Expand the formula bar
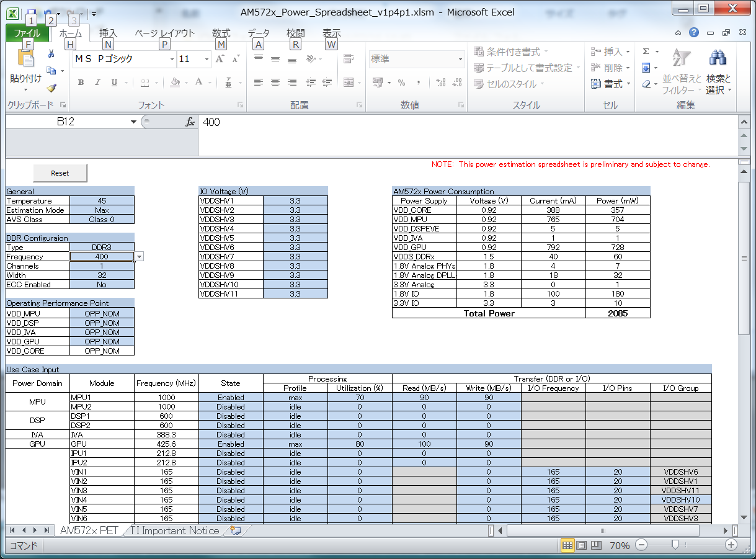 [x=744, y=122]
